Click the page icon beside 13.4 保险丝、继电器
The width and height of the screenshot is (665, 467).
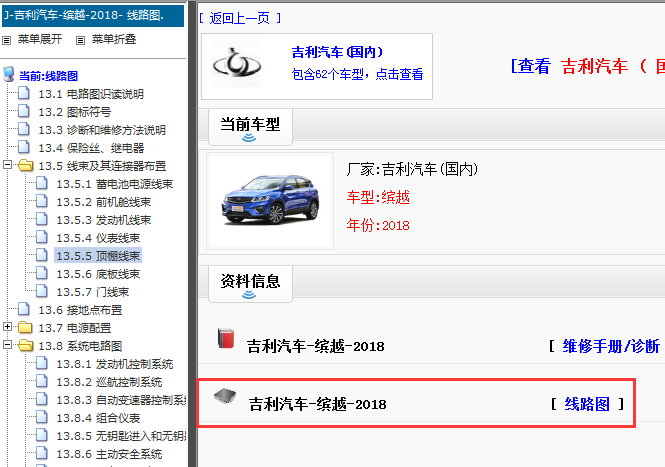coord(24,147)
